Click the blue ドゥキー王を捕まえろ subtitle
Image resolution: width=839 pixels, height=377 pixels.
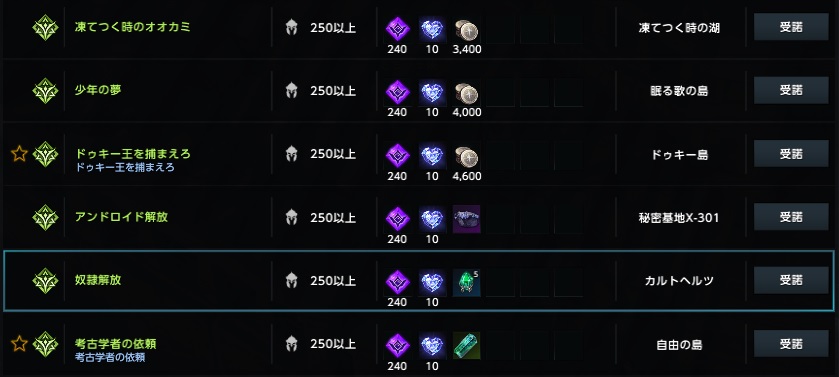coord(126,167)
